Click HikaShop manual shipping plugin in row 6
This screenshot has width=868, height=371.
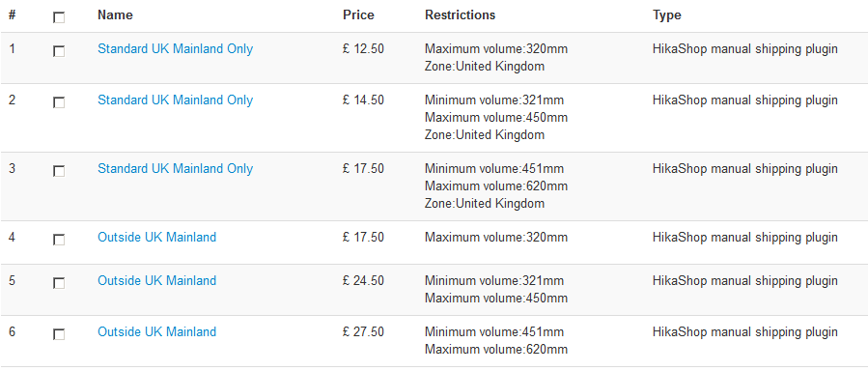pyautogui.click(x=744, y=332)
